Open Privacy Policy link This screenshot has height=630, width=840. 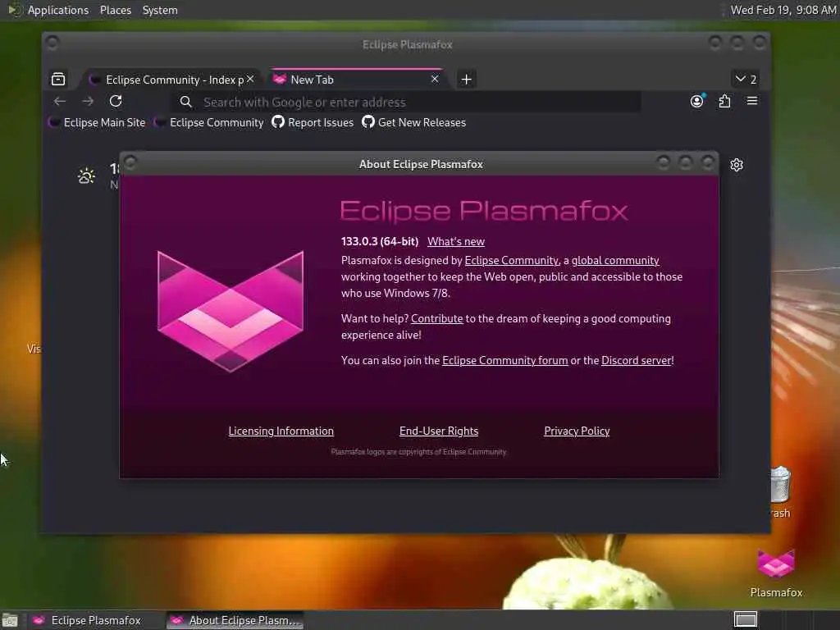tap(577, 431)
